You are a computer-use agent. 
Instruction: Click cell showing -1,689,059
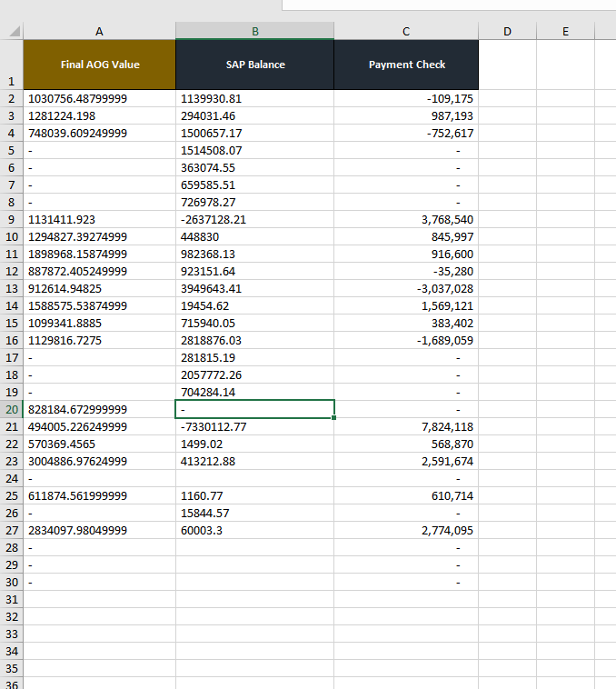tap(406, 340)
